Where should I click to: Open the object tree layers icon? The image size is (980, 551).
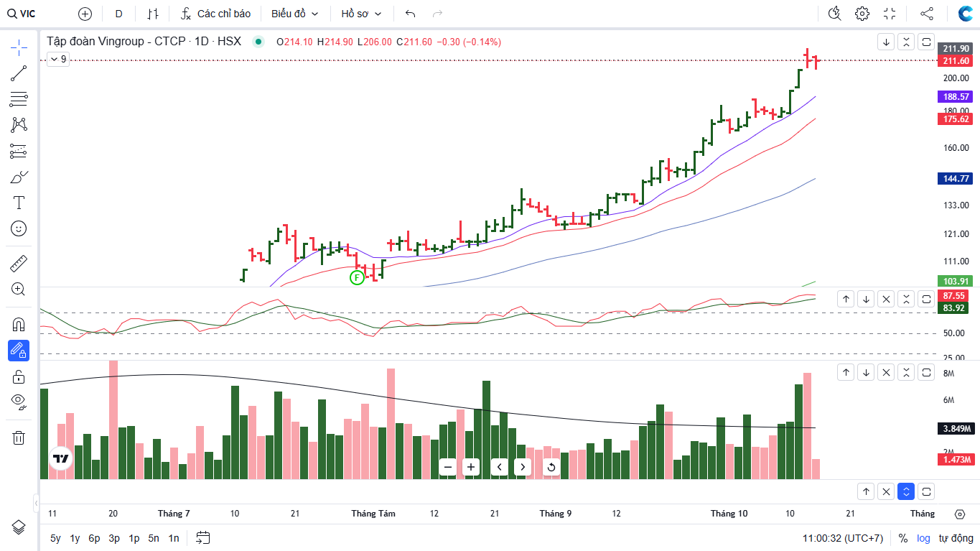click(x=19, y=527)
